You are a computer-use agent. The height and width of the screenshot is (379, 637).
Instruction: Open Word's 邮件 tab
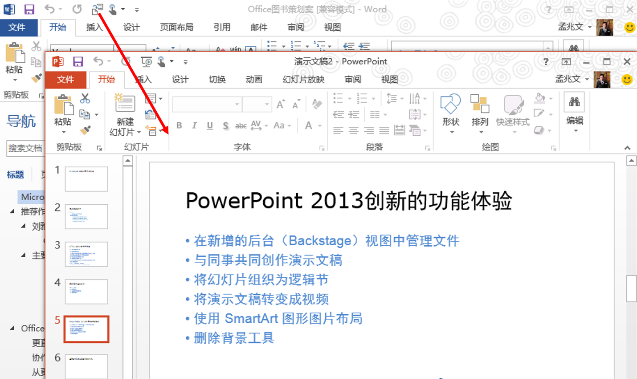259,27
